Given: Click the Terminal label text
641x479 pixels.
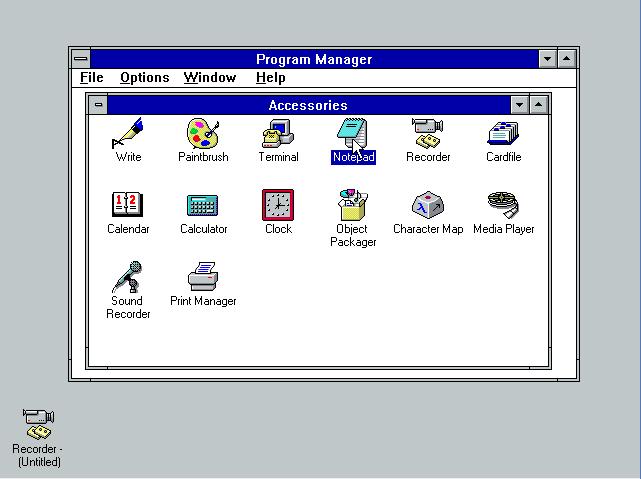Looking at the screenshot, I should point(278,157).
